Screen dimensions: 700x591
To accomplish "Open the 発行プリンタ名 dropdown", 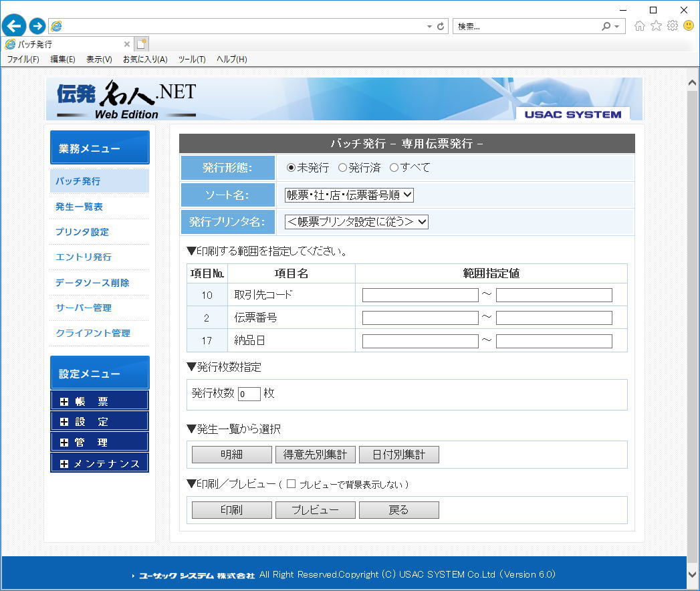I will click(356, 222).
